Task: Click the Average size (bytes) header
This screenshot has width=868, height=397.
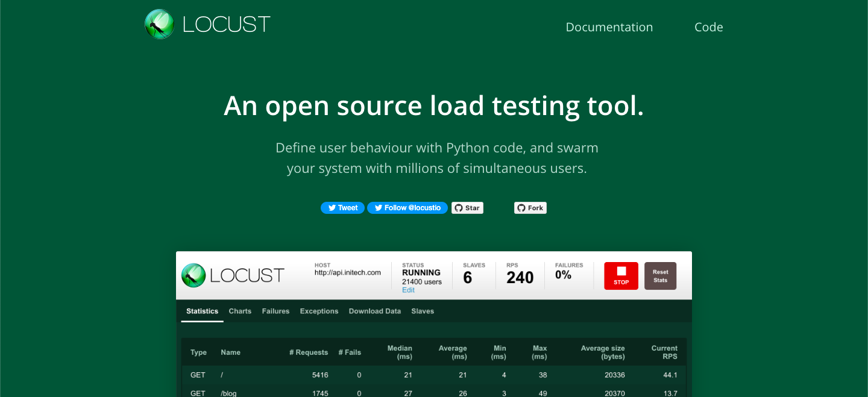Action: point(603,352)
